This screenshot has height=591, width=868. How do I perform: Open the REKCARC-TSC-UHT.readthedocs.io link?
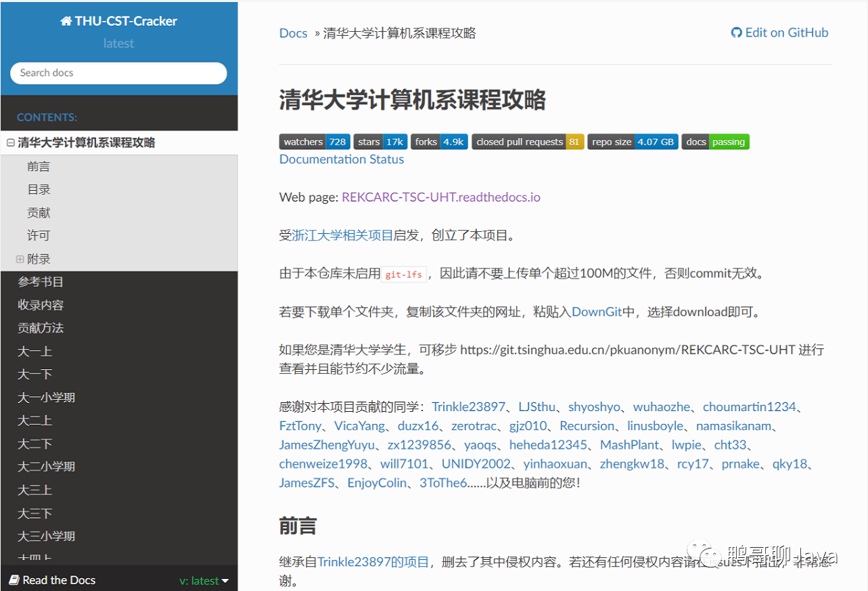440,197
